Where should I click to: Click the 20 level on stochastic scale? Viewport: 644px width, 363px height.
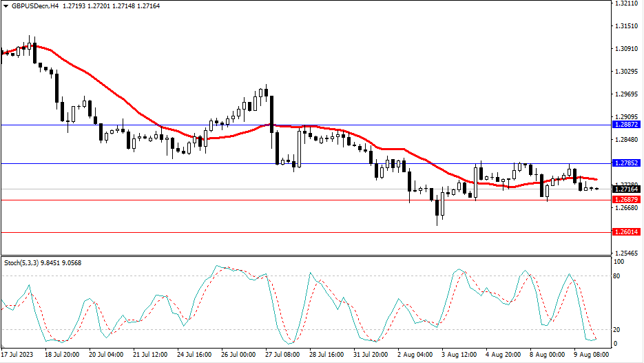click(618, 329)
